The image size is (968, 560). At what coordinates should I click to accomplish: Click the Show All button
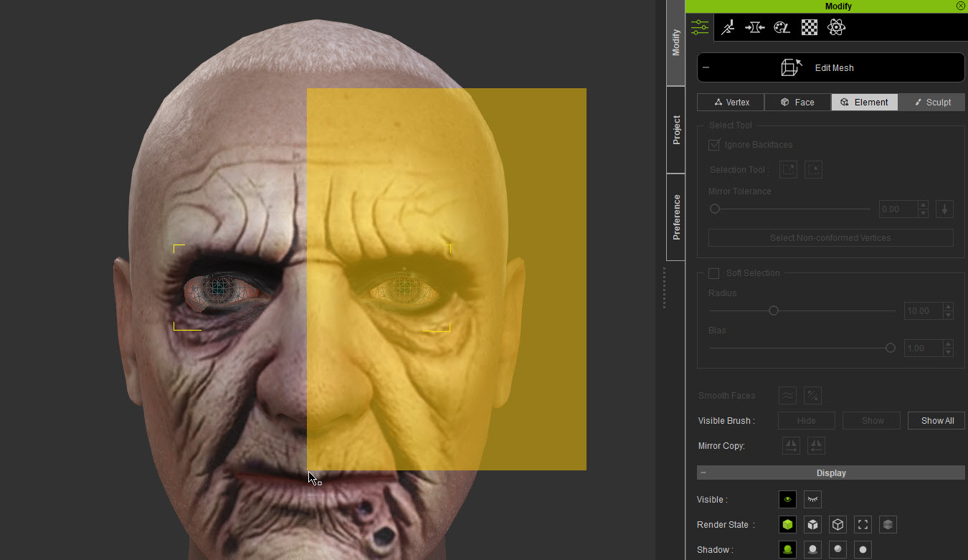coord(937,421)
